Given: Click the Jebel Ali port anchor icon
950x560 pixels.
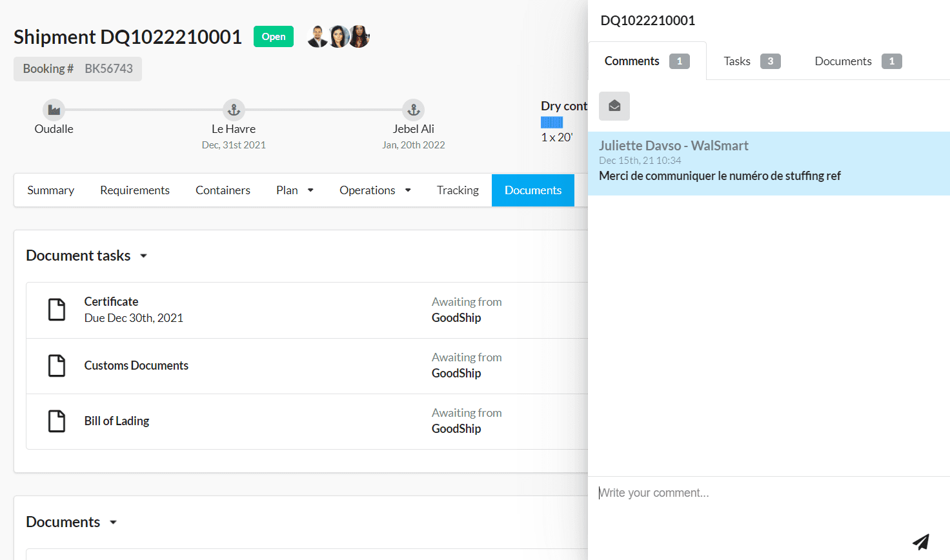Looking at the screenshot, I should tap(414, 110).
